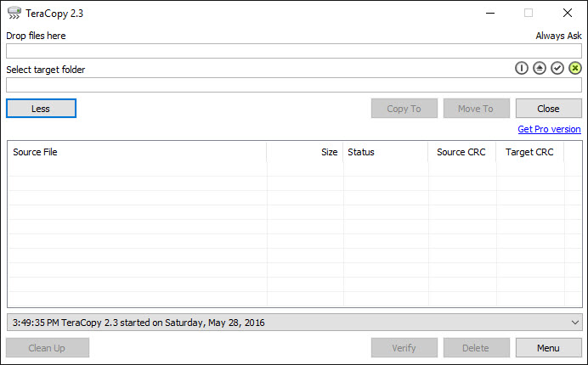Open the Menu button
This screenshot has height=365, width=588.
coord(548,348)
